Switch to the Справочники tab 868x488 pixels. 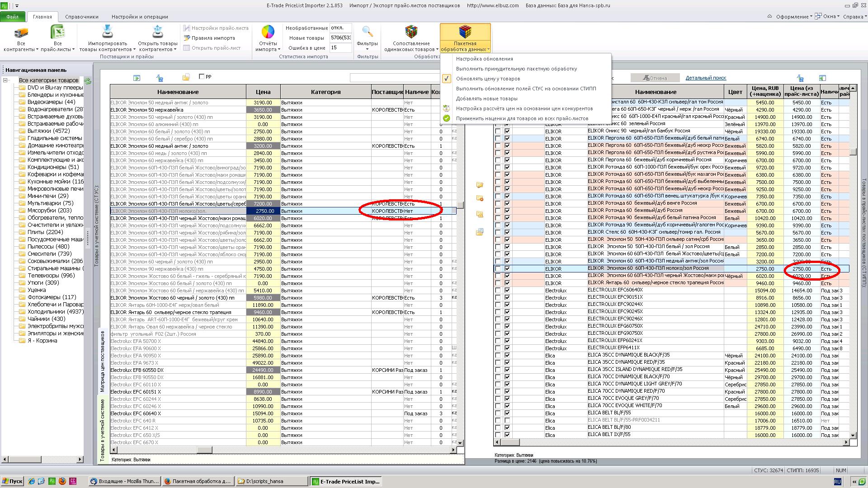(82, 17)
